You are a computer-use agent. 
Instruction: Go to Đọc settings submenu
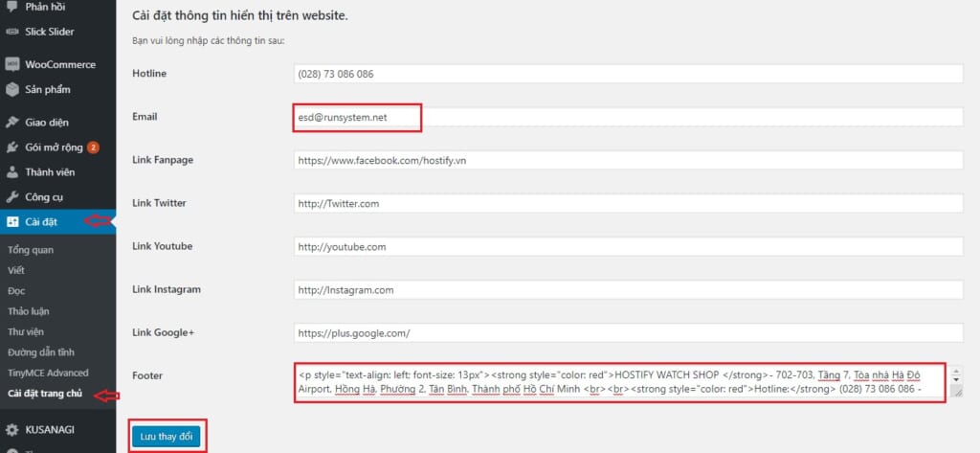(16, 291)
